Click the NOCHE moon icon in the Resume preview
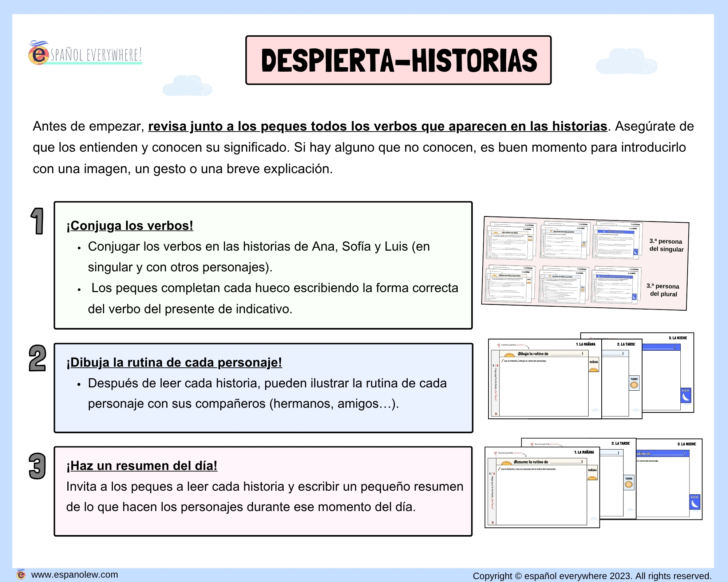The width and height of the screenshot is (728, 582). click(x=695, y=502)
